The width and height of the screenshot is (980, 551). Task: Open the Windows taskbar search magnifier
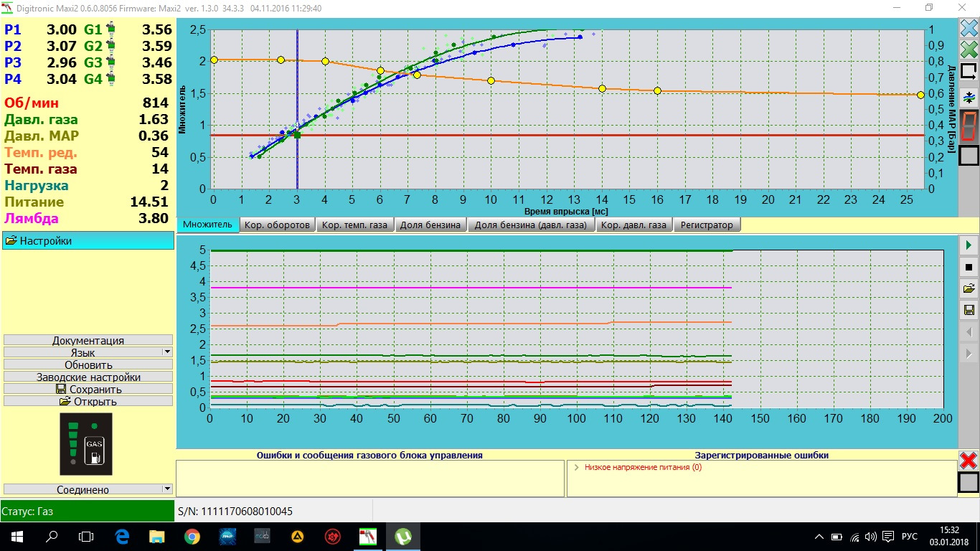[52, 536]
